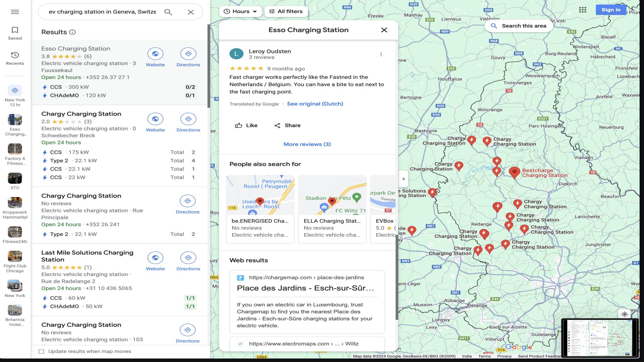Open the hamburger main menu

click(x=15, y=12)
